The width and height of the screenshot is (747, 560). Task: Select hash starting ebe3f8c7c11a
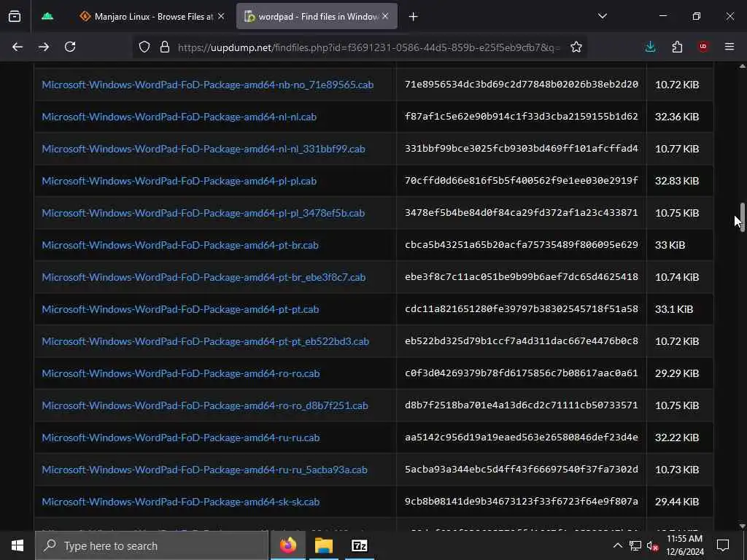pos(521,276)
